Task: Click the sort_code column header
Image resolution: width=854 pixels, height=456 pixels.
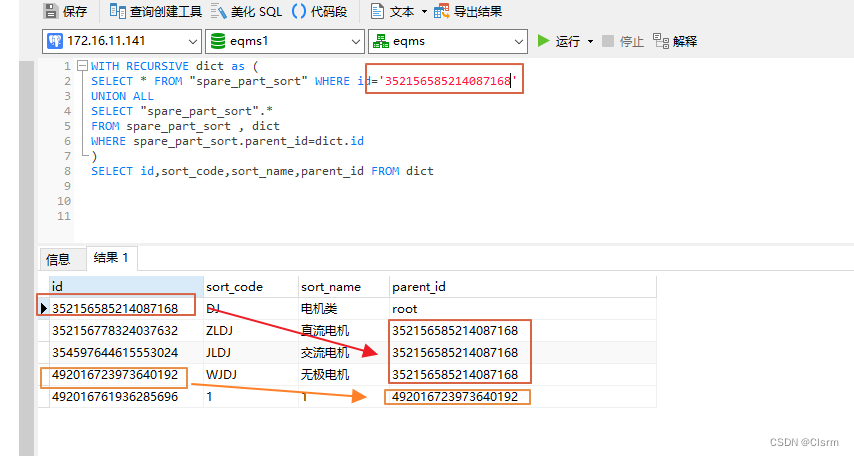Action: coord(251,287)
